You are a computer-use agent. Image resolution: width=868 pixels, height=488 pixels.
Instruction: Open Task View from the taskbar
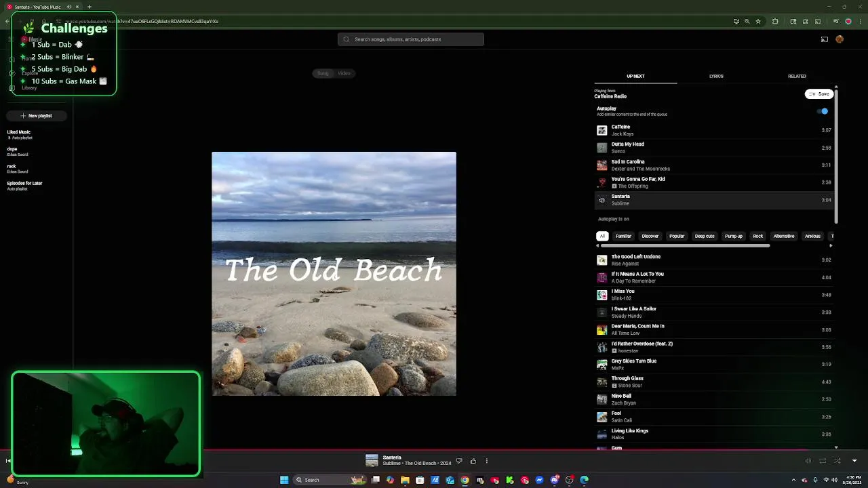click(x=375, y=480)
